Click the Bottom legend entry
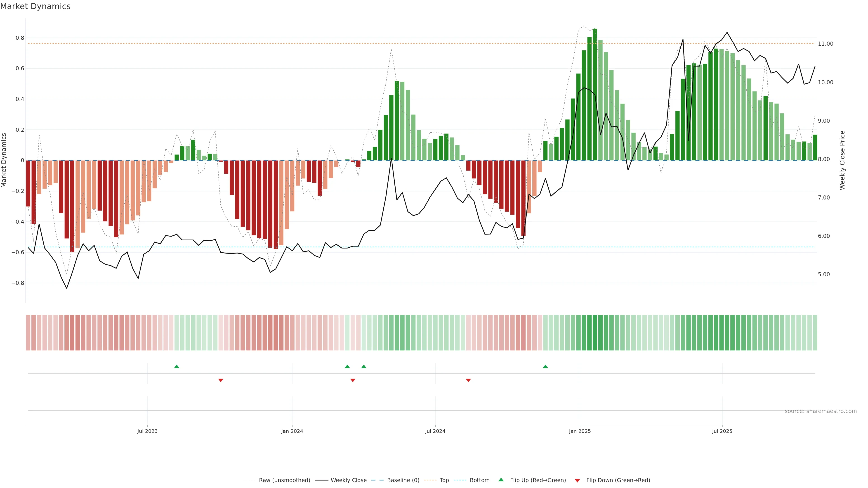868x488 pixels. pos(479,480)
